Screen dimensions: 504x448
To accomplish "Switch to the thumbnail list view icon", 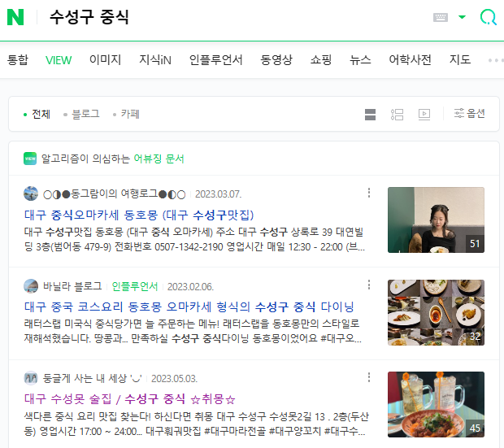I will (397, 115).
